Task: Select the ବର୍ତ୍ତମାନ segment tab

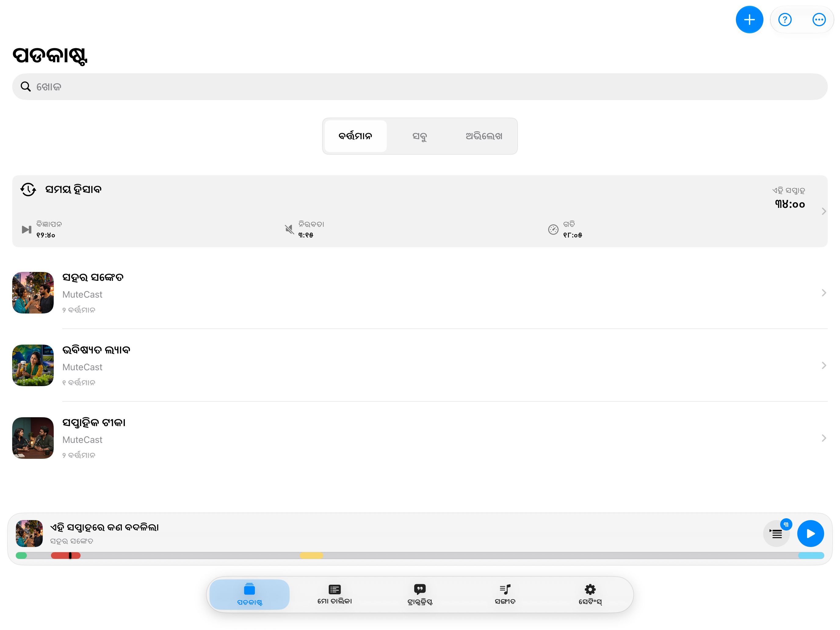Action: tap(355, 136)
